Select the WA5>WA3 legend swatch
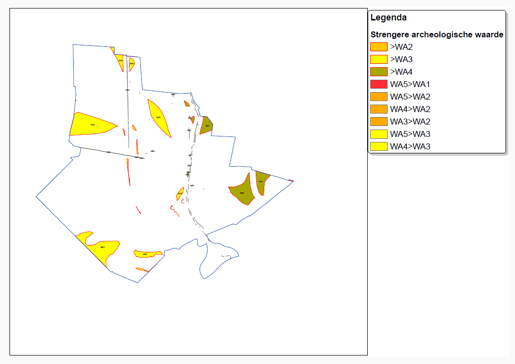Screen dimensions: 515x364 (x=379, y=134)
